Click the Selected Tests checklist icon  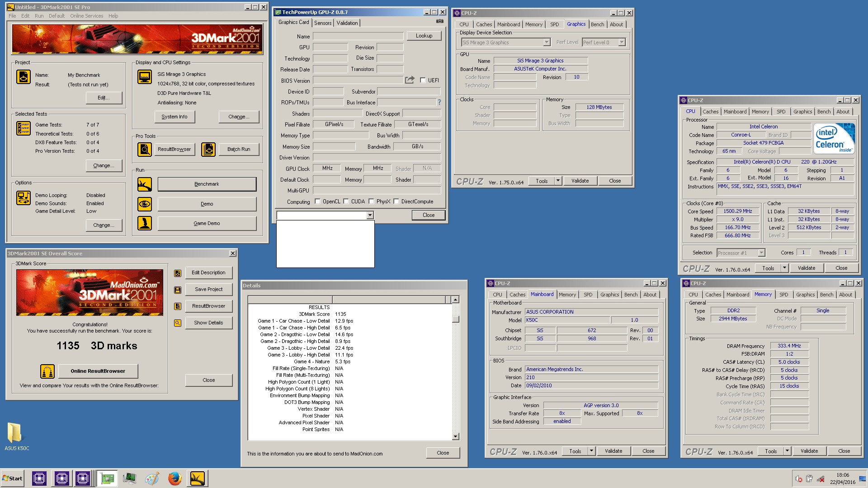(x=24, y=128)
